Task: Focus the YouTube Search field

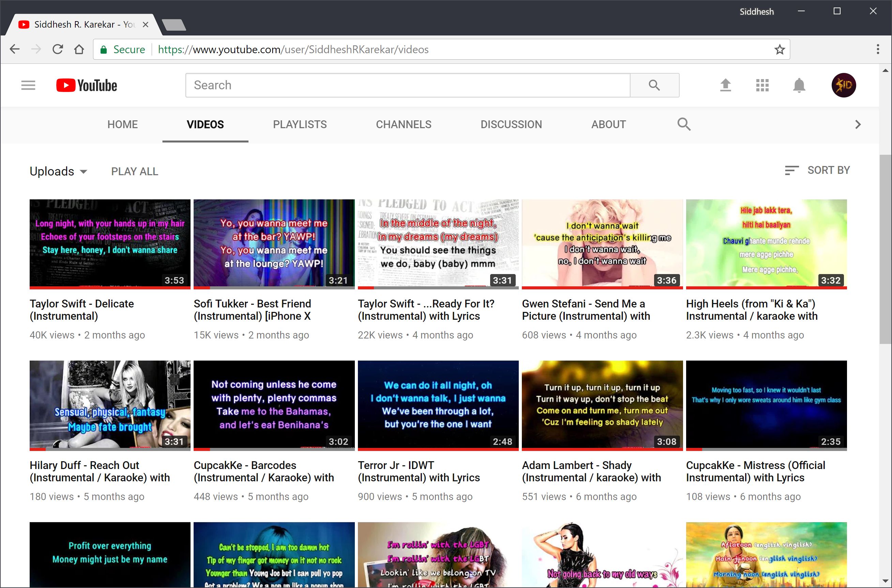Action: (x=408, y=85)
